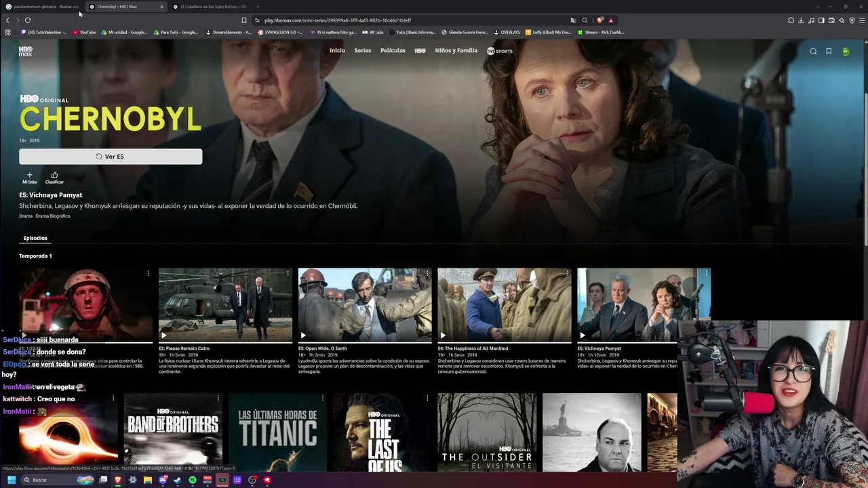Open options menu on Band of Brothers card

tap(218, 398)
